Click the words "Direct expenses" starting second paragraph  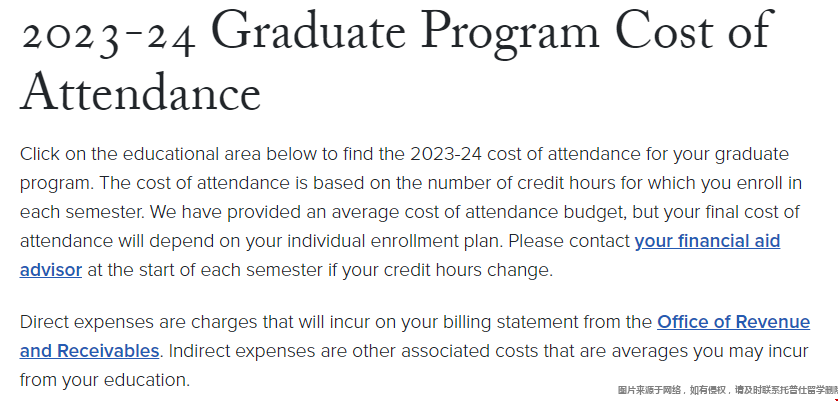tap(87, 323)
